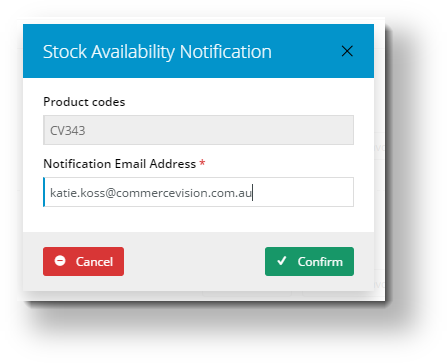Click the Notification Email Address label

pyautogui.click(x=120, y=164)
